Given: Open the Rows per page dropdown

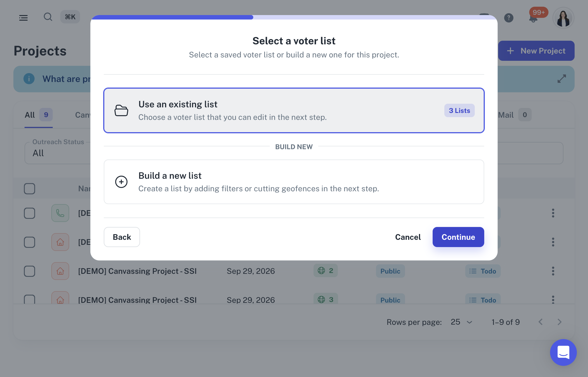Looking at the screenshot, I should pos(462,322).
